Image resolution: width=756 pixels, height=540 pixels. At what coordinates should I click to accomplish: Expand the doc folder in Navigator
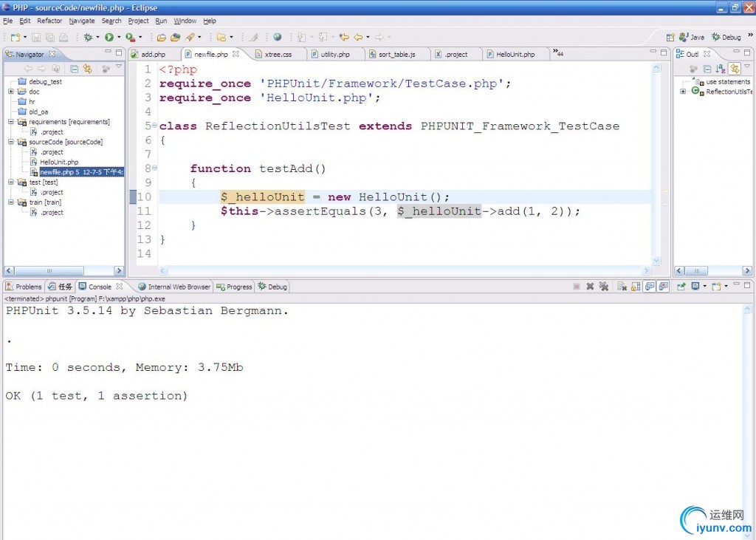click(x=11, y=92)
